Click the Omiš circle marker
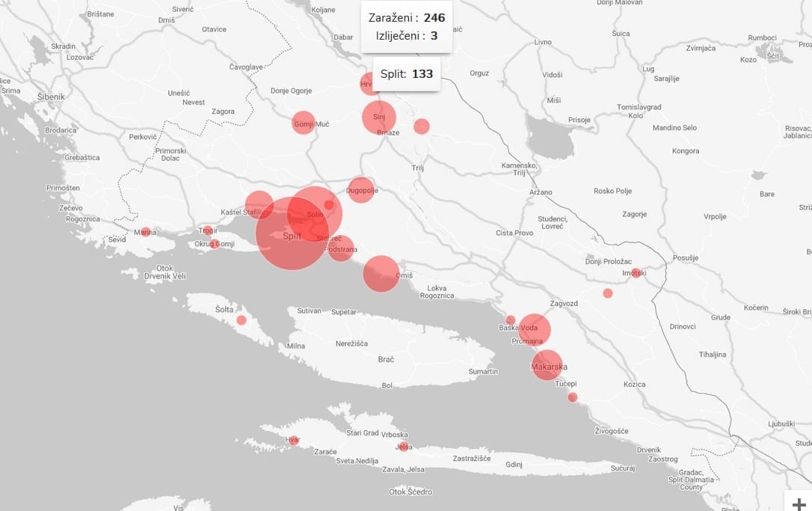Viewport: 812px width, 511px height. tap(381, 273)
